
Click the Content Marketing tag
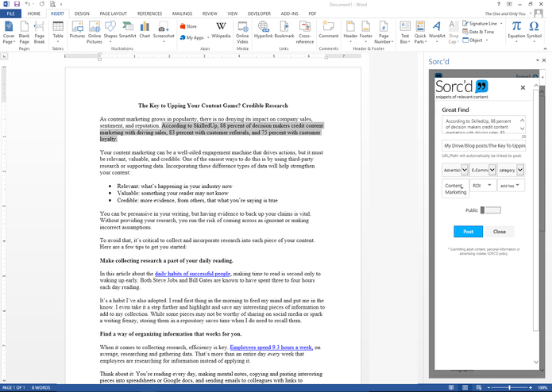pos(456,189)
